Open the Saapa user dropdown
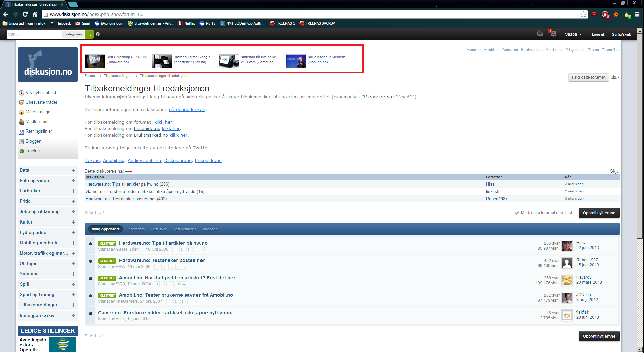The image size is (644, 355). pyautogui.click(x=573, y=34)
